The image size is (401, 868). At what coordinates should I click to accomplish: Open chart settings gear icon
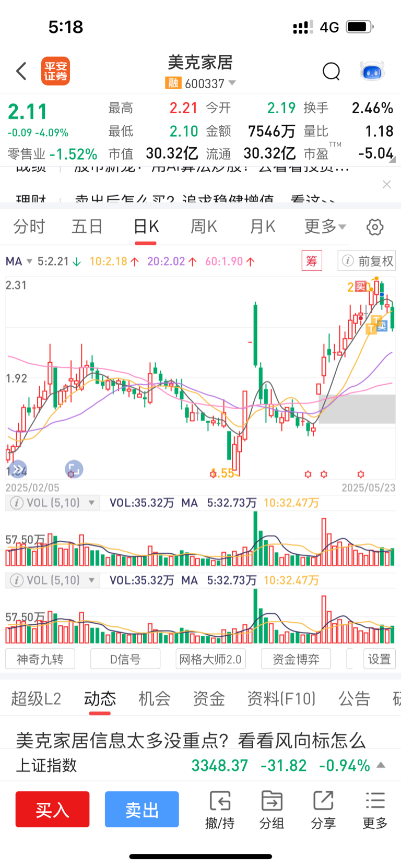tap(375, 227)
